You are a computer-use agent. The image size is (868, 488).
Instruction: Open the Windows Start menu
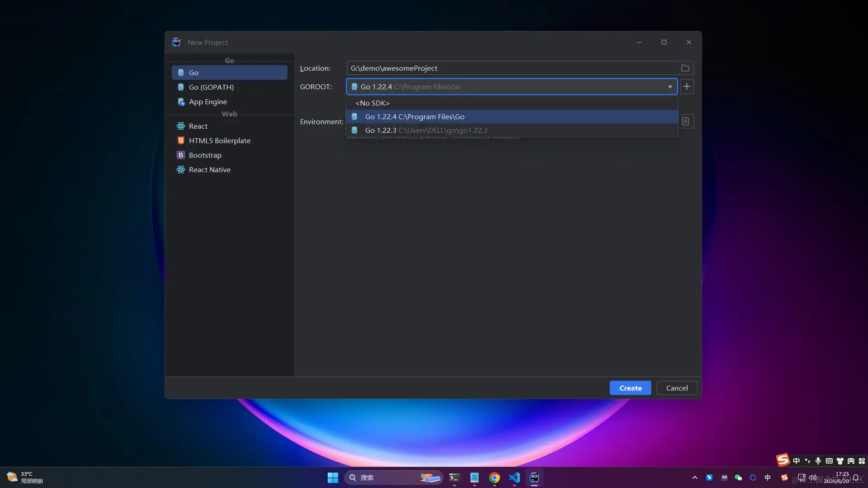[333, 478]
